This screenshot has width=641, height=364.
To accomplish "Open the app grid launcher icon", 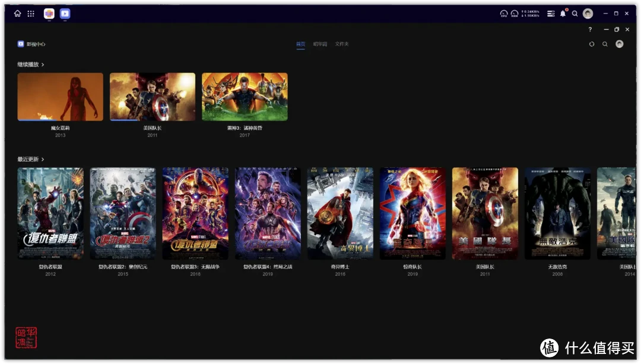I will click(31, 14).
